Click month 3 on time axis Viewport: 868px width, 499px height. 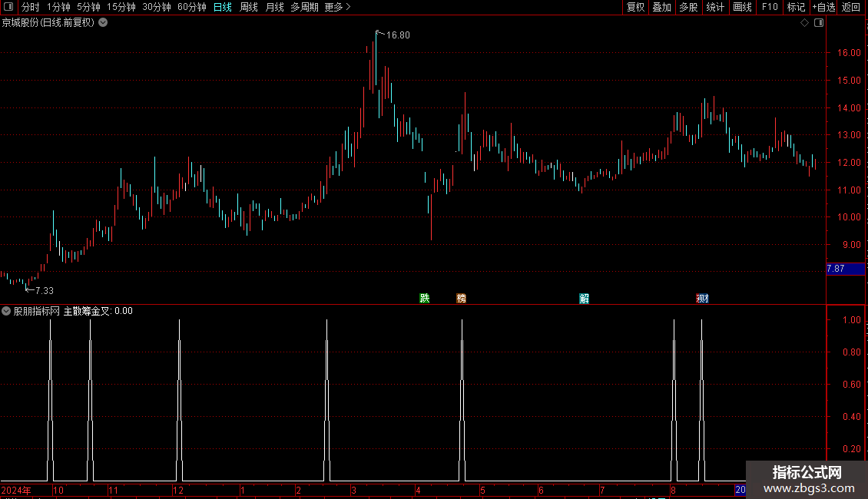point(354,490)
